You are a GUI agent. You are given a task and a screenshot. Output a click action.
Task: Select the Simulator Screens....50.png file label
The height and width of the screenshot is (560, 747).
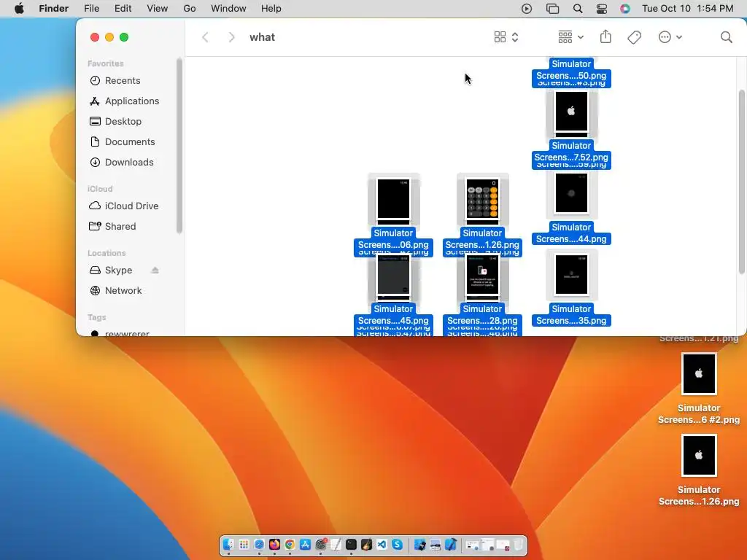point(571,69)
